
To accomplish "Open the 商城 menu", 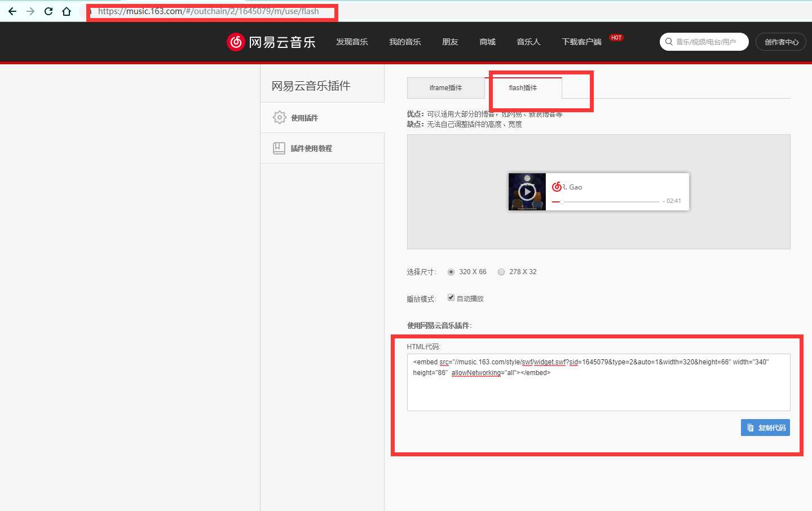I will click(487, 42).
